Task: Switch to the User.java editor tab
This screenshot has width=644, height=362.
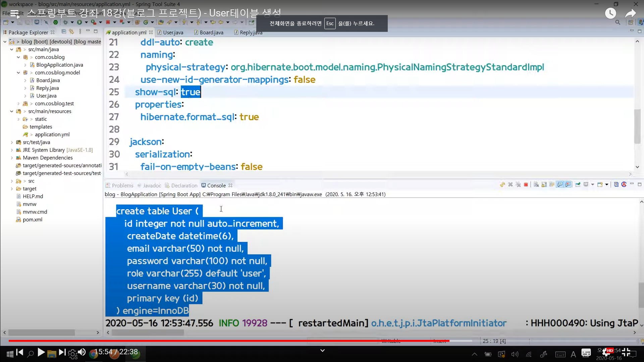Action: click(173, 33)
